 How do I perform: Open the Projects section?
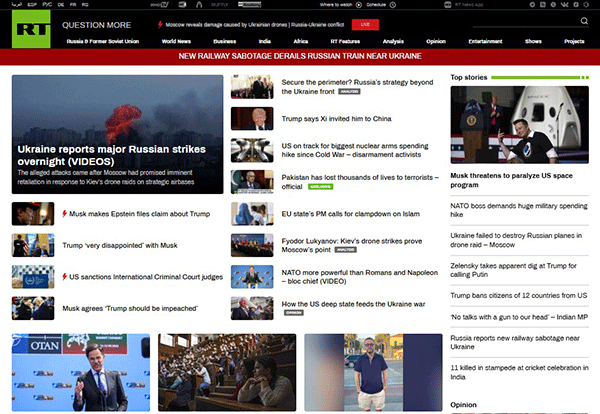point(574,41)
